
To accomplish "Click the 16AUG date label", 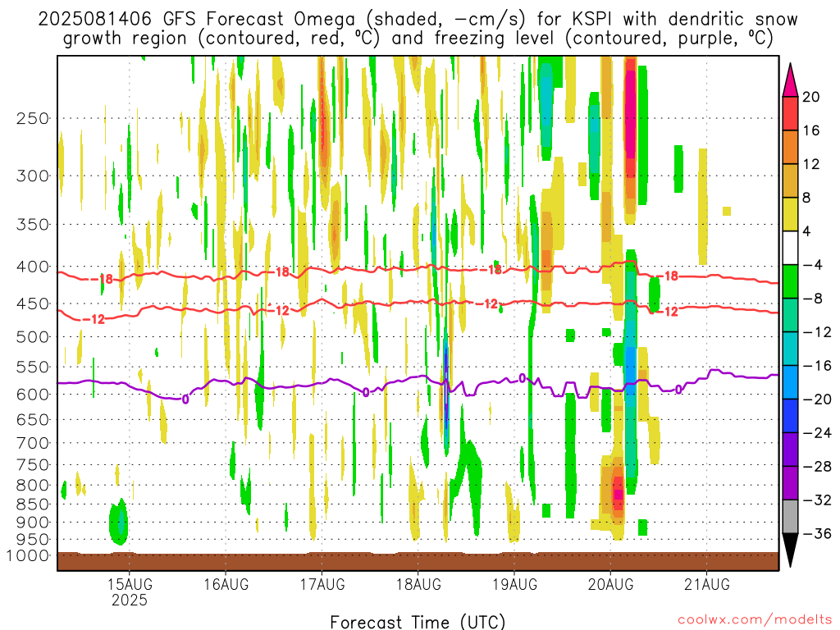I will pyautogui.click(x=226, y=584).
